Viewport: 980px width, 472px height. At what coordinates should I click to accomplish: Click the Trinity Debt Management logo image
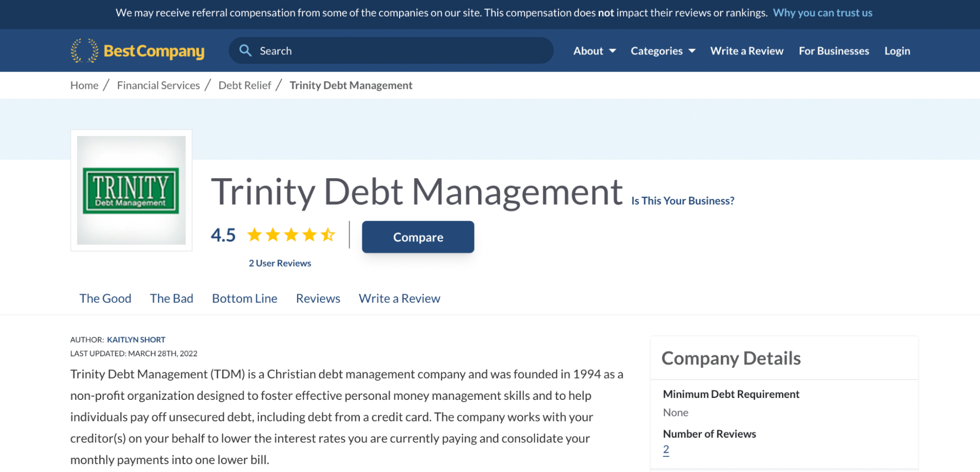[x=131, y=190]
